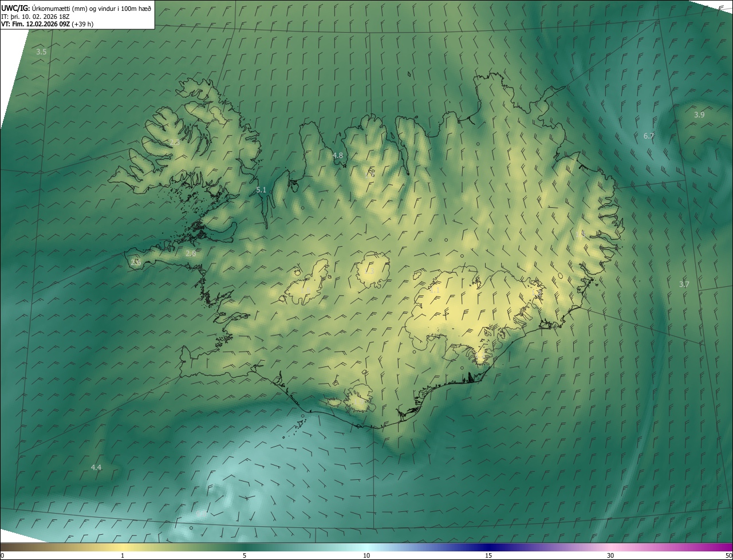
Task: Click the 0 tick on the colorbar
Action: click(2, 555)
